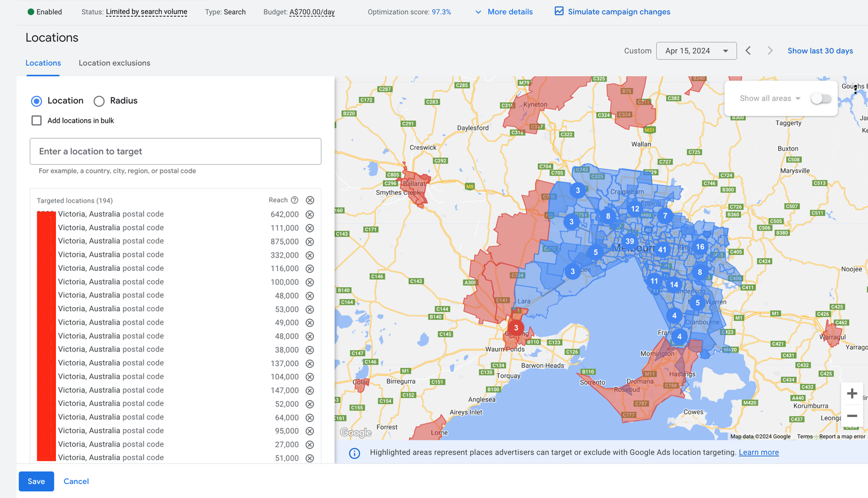Remove the location with reach 53,000
868x498 pixels.
[310, 309]
